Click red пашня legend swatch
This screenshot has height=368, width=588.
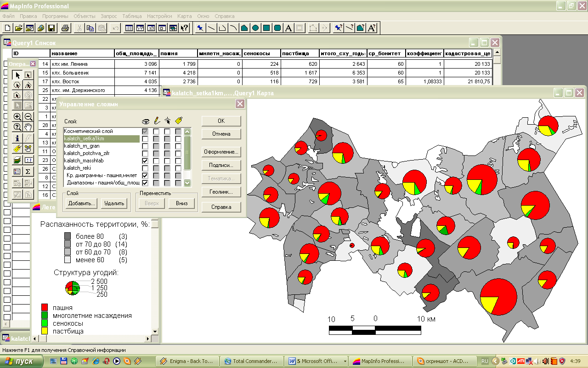click(45, 307)
